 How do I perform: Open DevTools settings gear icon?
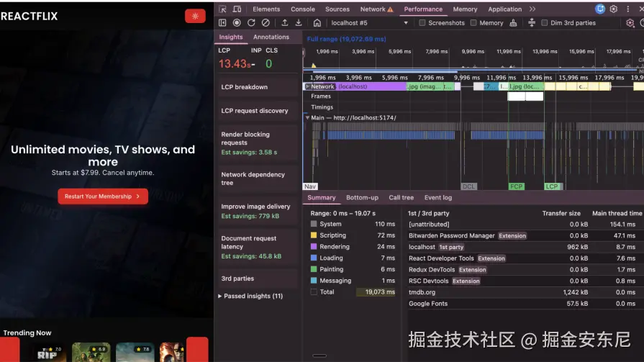coord(614,9)
